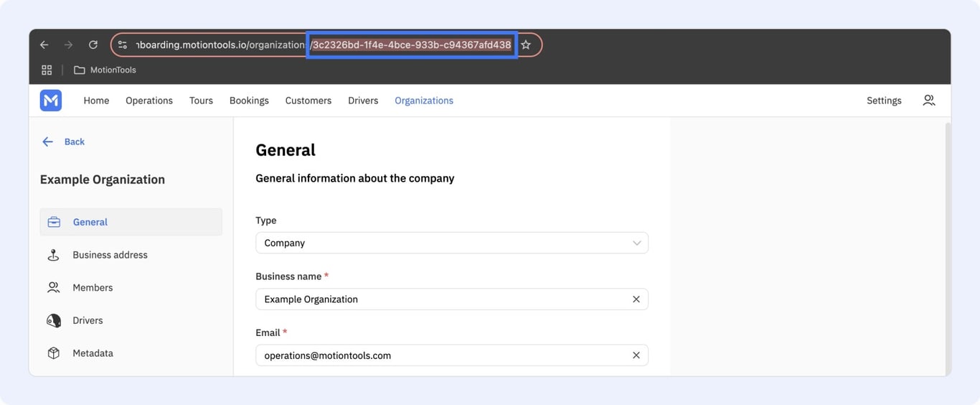This screenshot has width=980, height=405.
Task: Open the Tours menu
Action: [x=201, y=101]
